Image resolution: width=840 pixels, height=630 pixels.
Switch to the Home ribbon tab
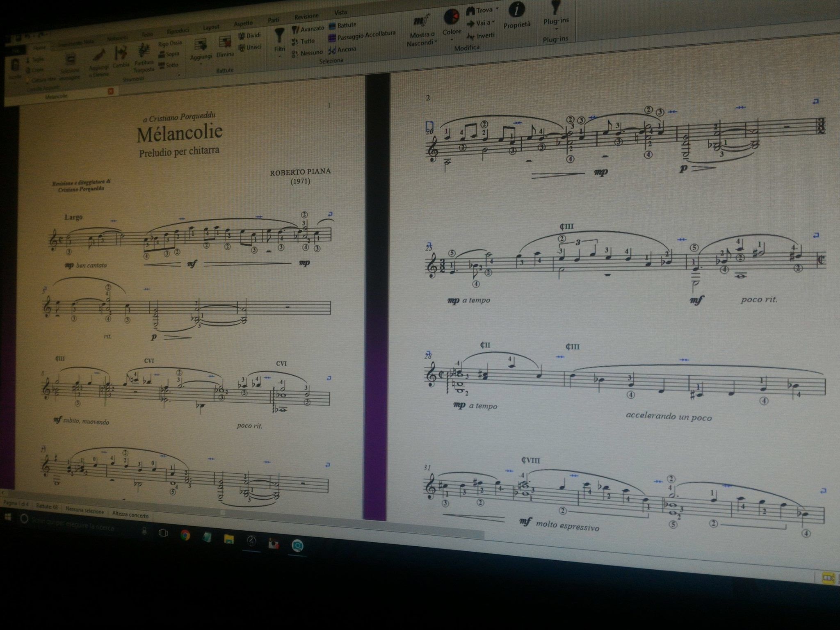coord(39,48)
